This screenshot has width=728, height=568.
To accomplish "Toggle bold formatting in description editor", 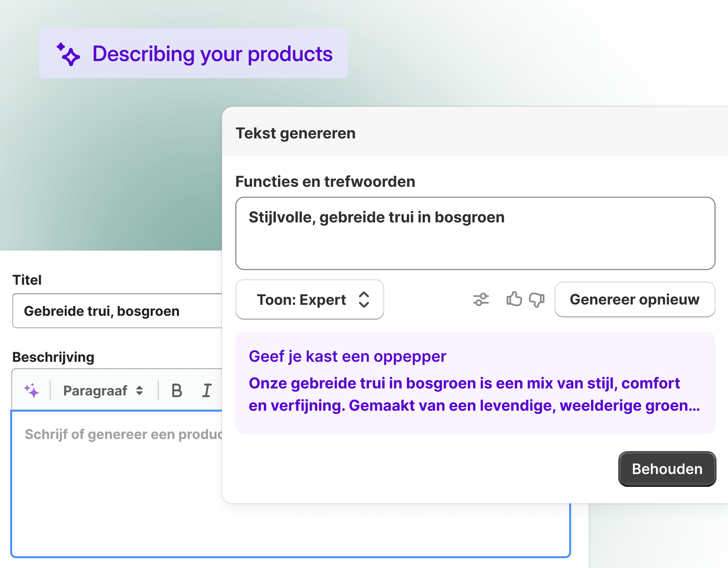I will click(177, 391).
